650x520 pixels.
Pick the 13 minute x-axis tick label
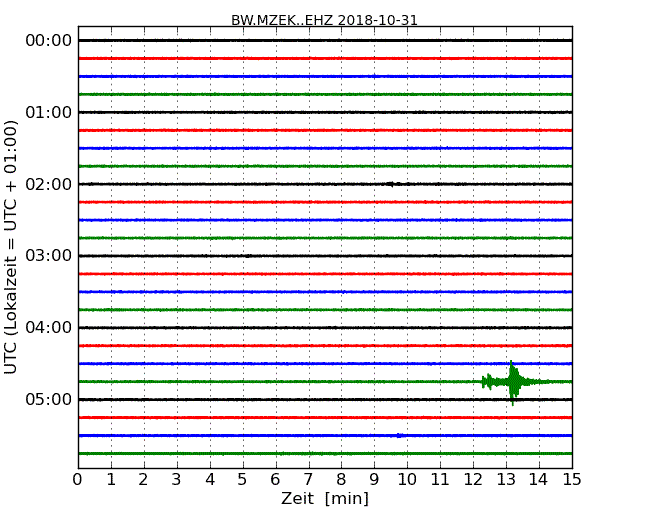click(506, 479)
